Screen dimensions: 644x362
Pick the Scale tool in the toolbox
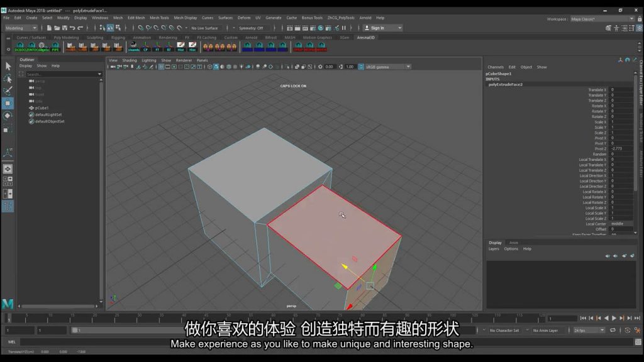point(8,129)
